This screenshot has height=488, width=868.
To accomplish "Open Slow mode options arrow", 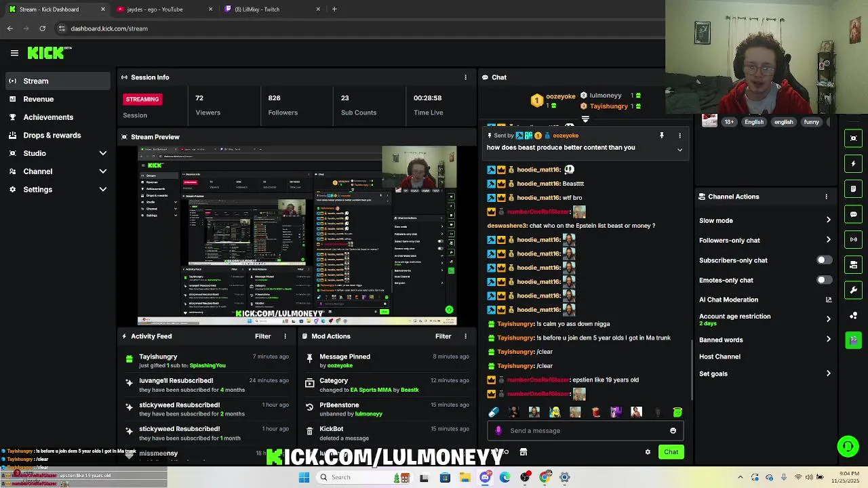I will (828, 220).
